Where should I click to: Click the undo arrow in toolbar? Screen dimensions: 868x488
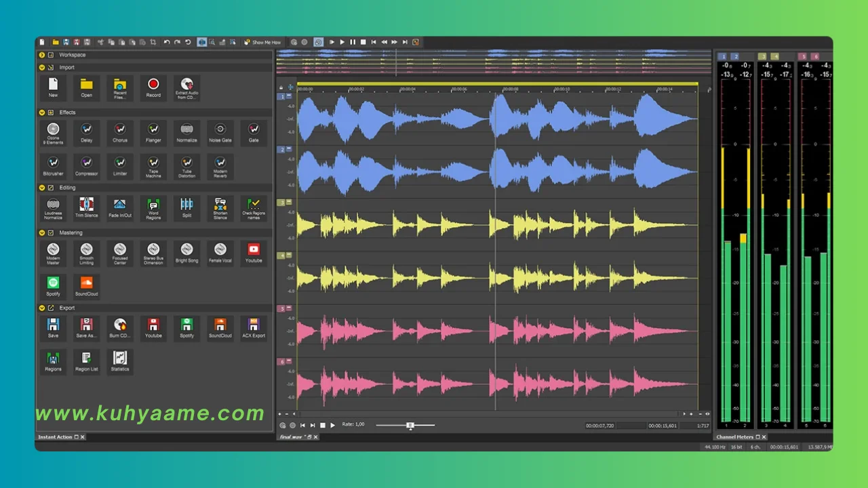pos(167,42)
